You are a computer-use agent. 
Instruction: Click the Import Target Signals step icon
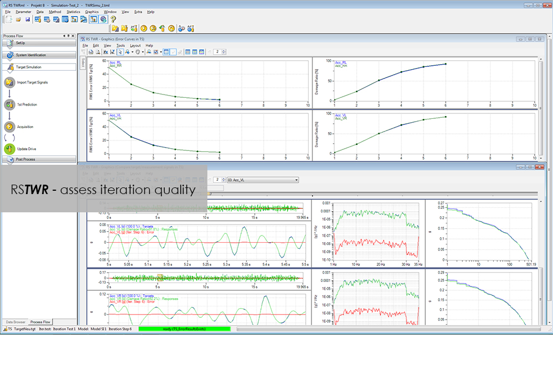pos(9,82)
